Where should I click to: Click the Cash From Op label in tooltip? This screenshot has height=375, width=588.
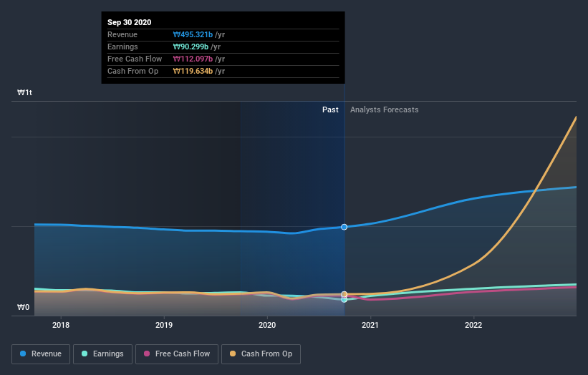[x=132, y=71]
